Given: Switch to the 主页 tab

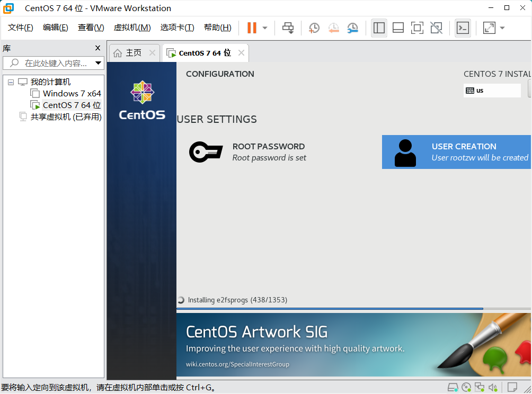Looking at the screenshot, I should (x=134, y=53).
